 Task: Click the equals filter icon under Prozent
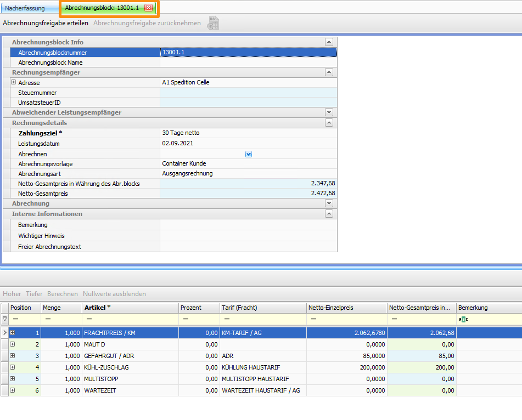tap(185, 319)
